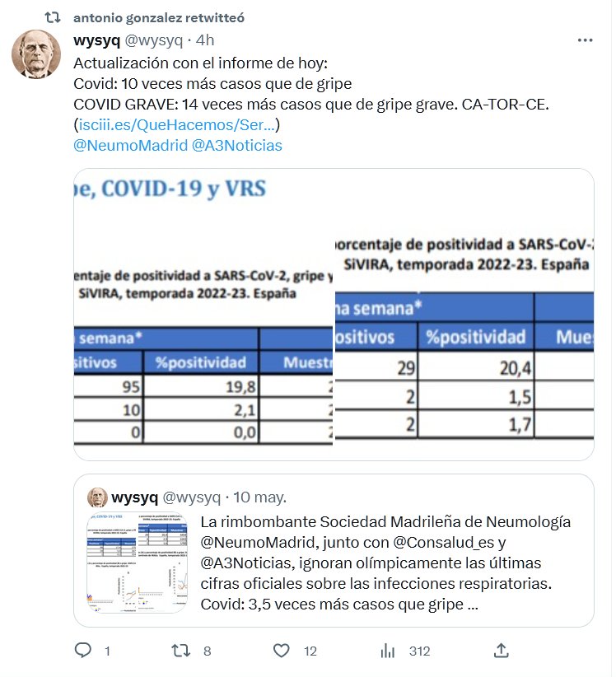The height and width of the screenshot is (677, 616).
Task: Visit the @A3Noticias mention
Action: [236, 145]
